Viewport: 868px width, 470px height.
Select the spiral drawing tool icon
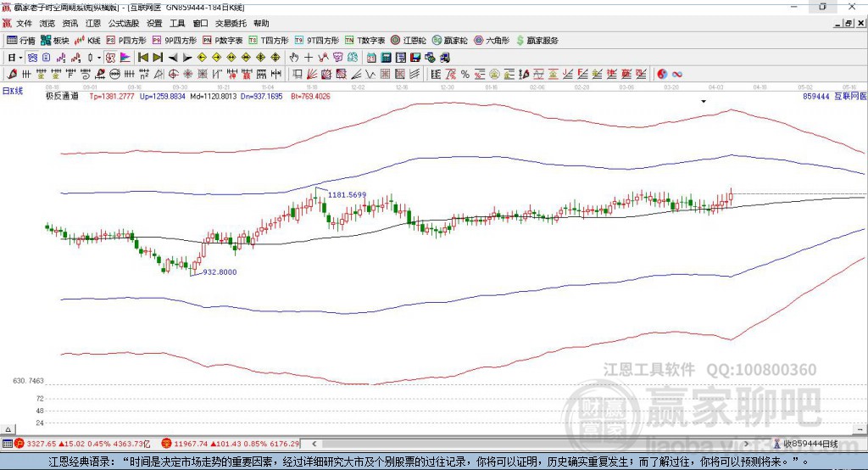86,75
